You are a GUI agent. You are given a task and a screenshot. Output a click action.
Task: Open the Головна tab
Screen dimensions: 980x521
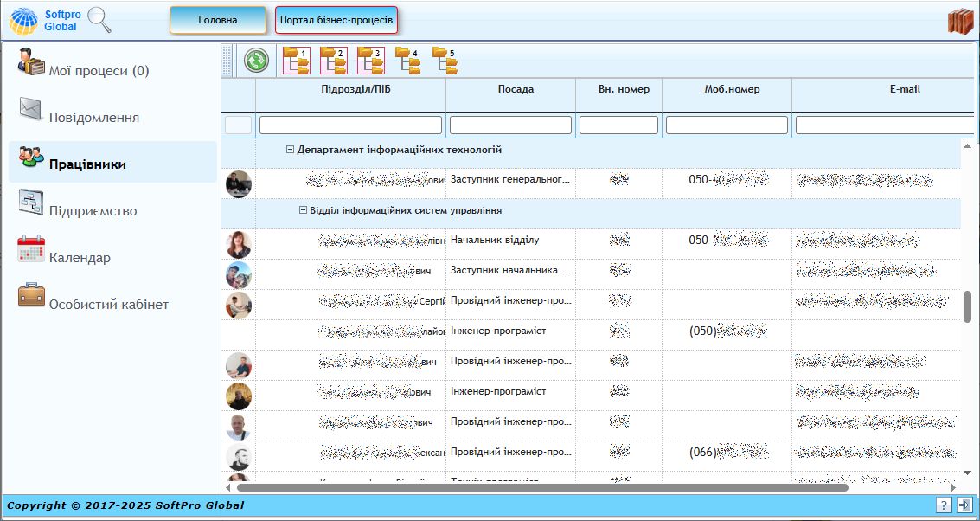217,20
